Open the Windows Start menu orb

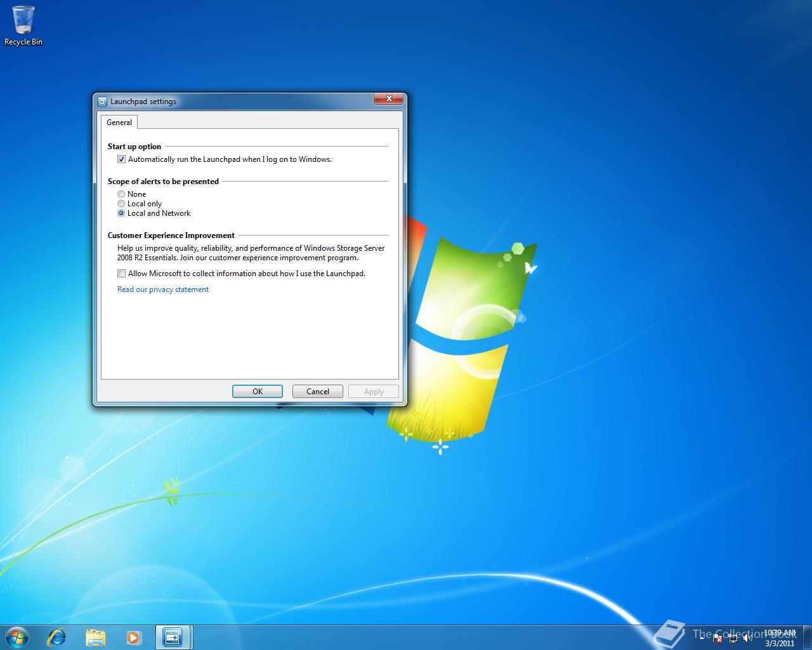[16, 637]
